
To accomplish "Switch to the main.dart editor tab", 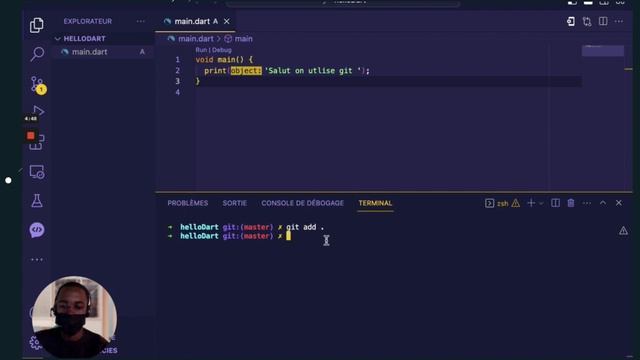I will coord(196,21).
